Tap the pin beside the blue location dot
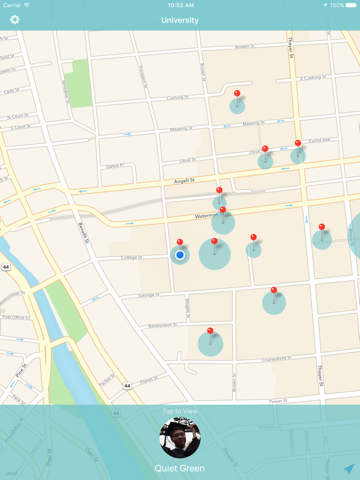 (180, 244)
